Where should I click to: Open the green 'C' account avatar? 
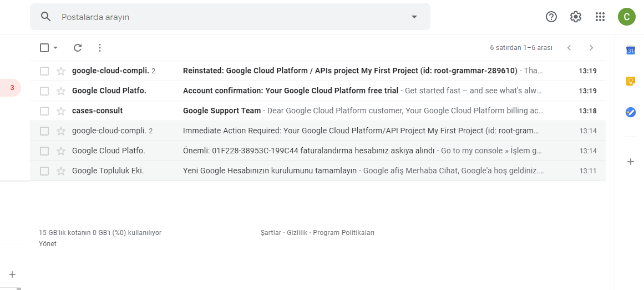[x=626, y=17]
